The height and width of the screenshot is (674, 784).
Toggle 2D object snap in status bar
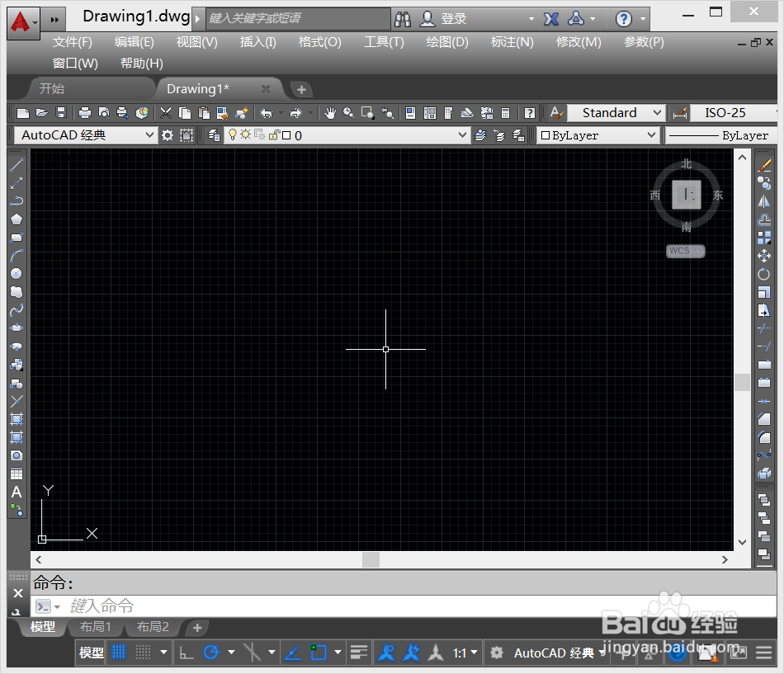[318, 653]
